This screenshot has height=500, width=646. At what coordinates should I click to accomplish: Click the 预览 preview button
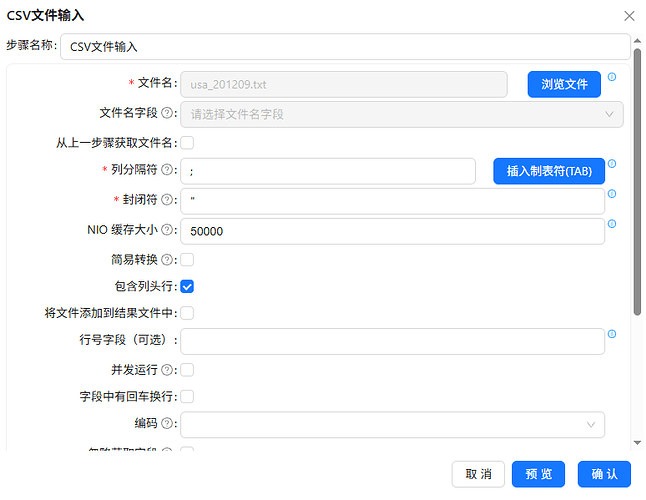[x=538, y=474]
